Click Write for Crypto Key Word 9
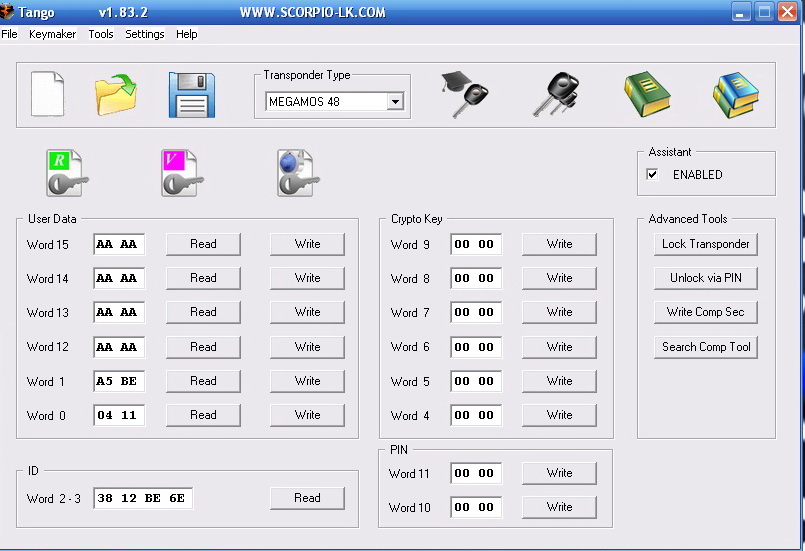The image size is (805, 551). coord(560,244)
